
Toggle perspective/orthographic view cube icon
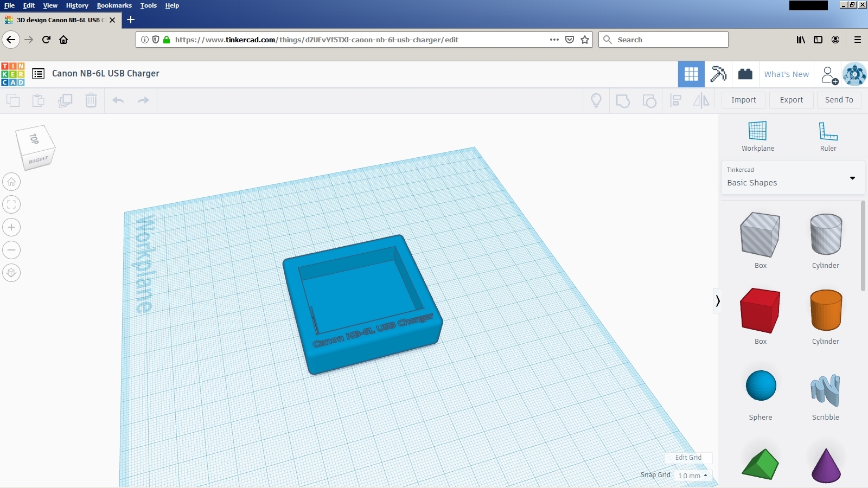pyautogui.click(x=11, y=273)
